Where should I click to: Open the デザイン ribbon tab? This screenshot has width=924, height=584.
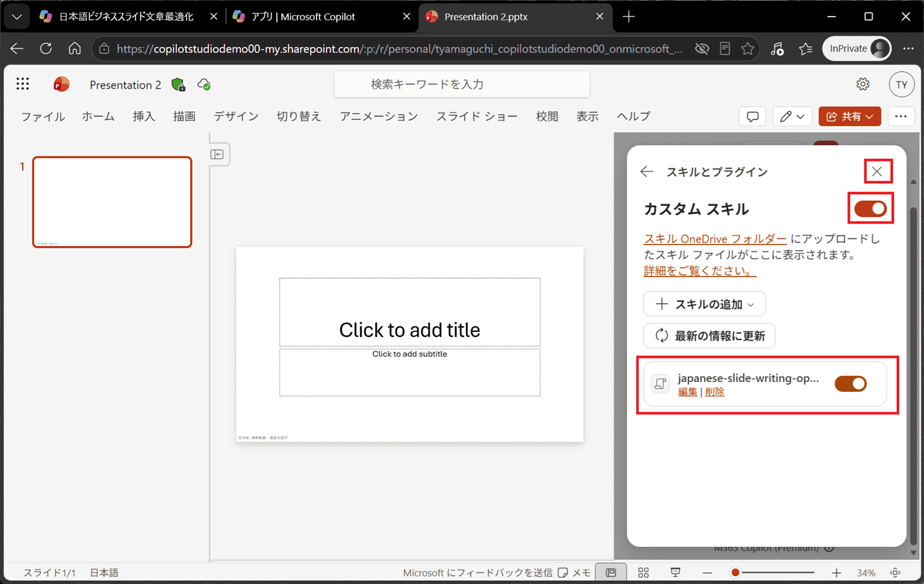coord(236,116)
